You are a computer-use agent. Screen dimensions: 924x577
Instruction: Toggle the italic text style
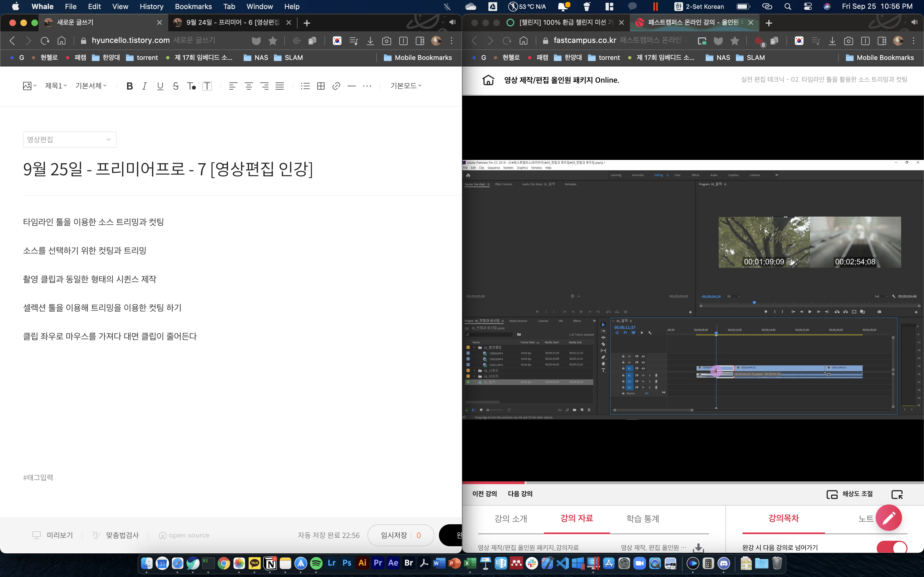click(144, 86)
